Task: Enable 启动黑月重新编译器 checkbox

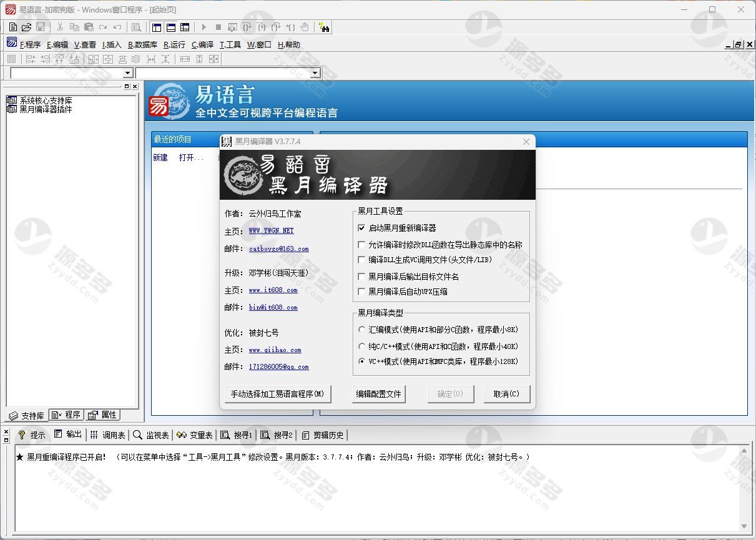Action: [361, 228]
